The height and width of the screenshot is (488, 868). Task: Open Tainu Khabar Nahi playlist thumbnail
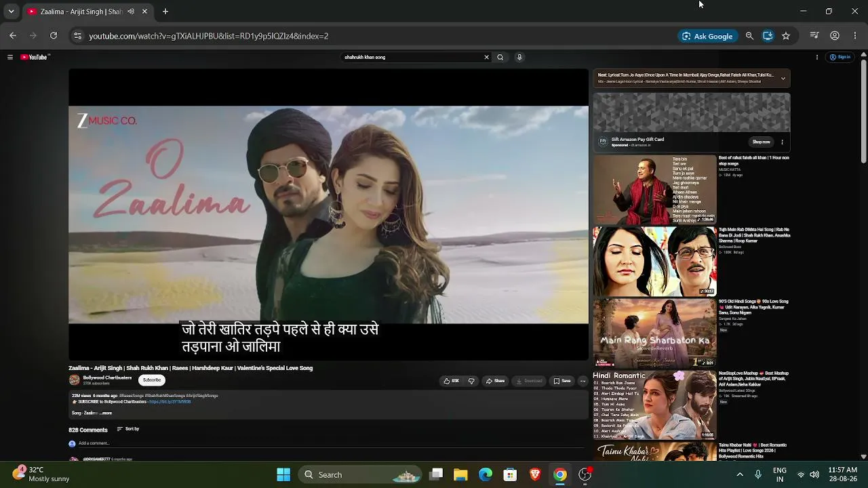pyautogui.click(x=654, y=452)
